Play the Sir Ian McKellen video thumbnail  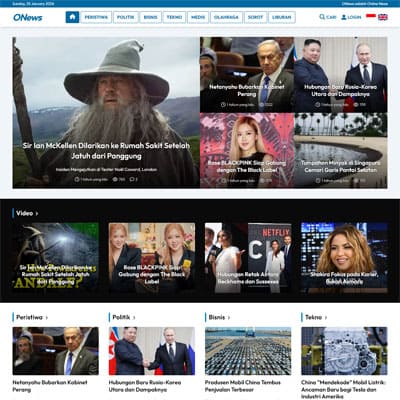56,258
